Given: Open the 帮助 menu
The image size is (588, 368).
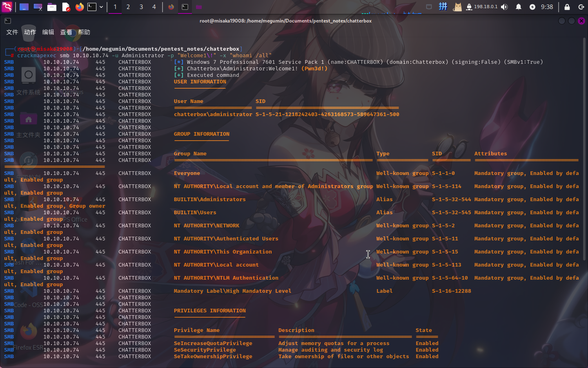Looking at the screenshot, I should [84, 32].
